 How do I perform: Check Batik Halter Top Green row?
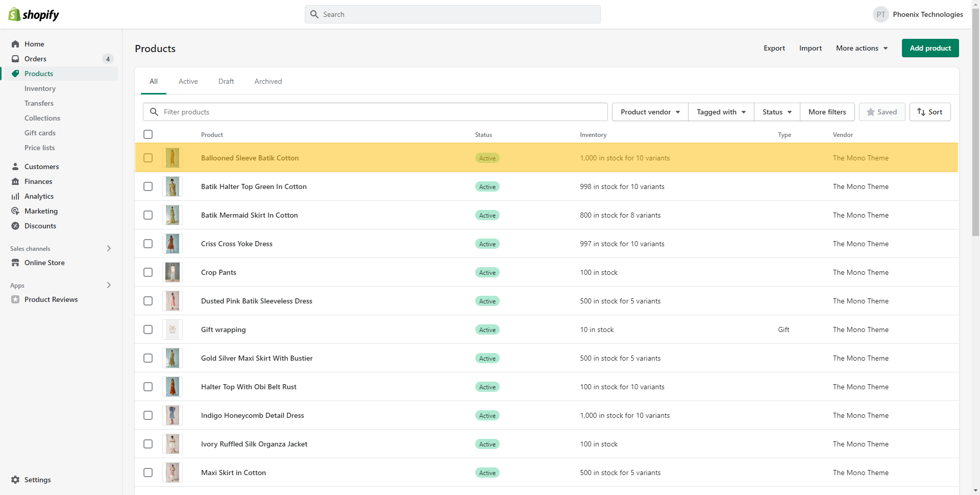(x=148, y=186)
